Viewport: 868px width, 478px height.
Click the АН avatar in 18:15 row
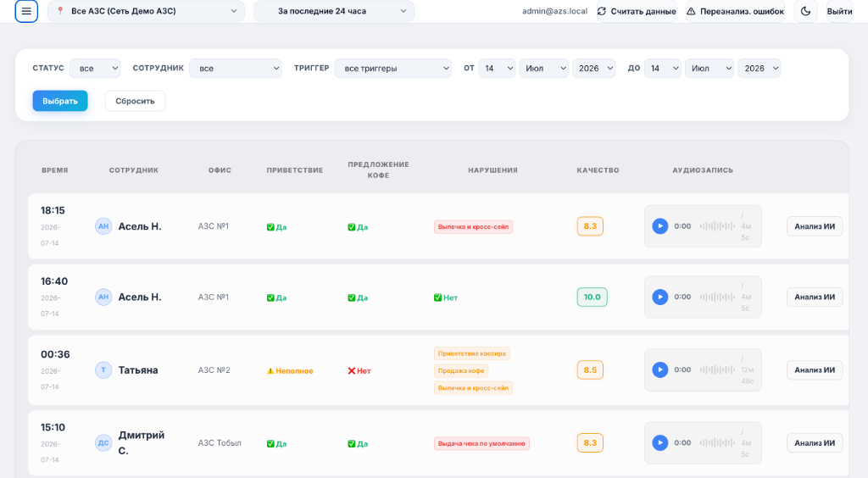pos(103,226)
